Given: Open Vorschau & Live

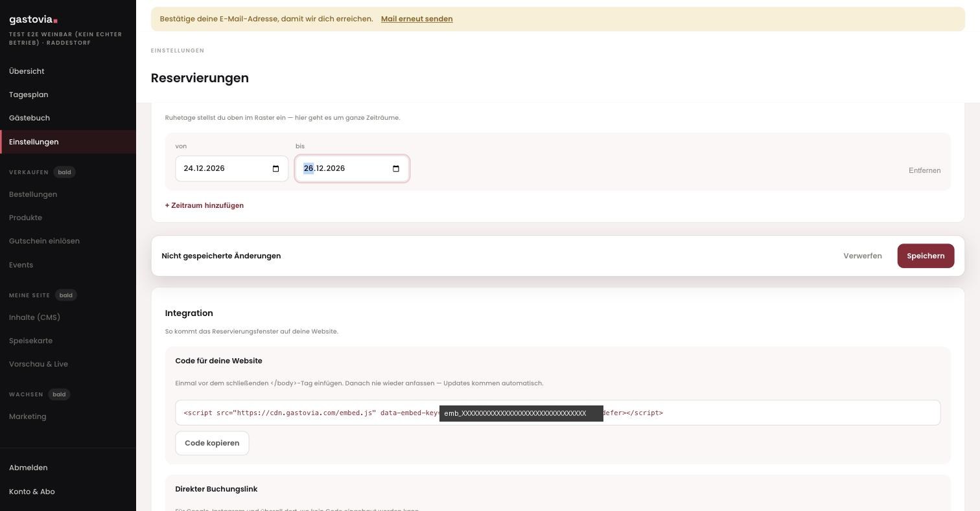Looking at the screenshot, I should pos(38,364).
